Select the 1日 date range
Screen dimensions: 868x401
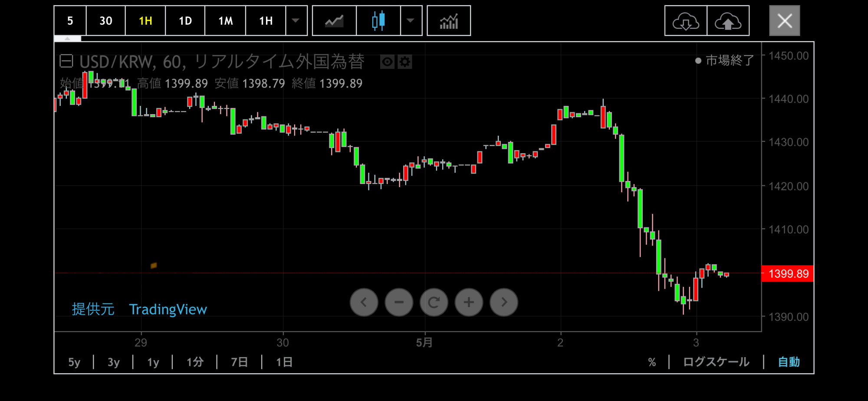284,362
